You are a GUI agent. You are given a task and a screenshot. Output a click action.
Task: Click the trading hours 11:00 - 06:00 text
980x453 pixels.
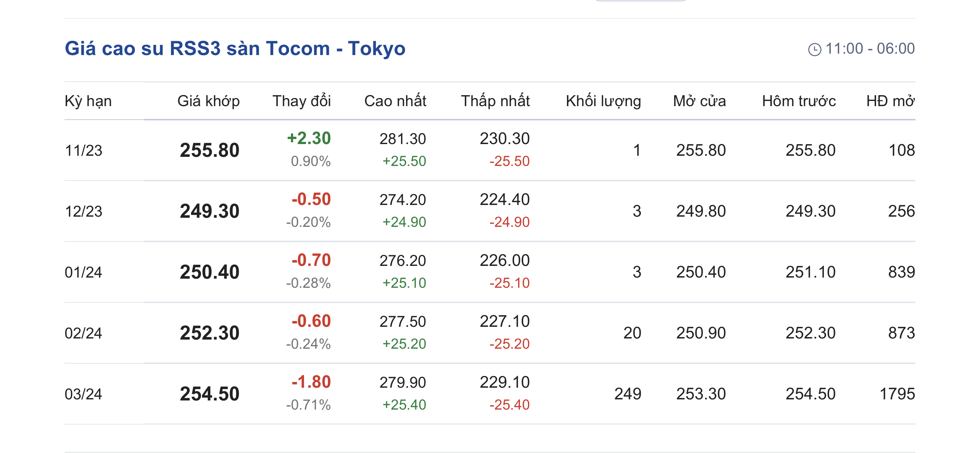[870, 49]
